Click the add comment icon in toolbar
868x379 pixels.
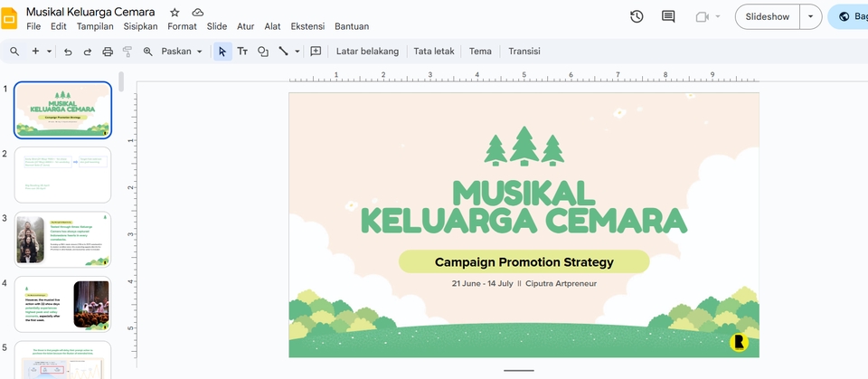[x=316, y=52]
